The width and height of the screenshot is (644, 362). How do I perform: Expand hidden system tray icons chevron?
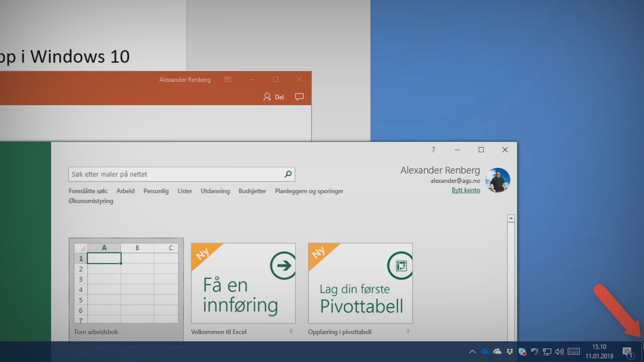click(x=472, y=351)
